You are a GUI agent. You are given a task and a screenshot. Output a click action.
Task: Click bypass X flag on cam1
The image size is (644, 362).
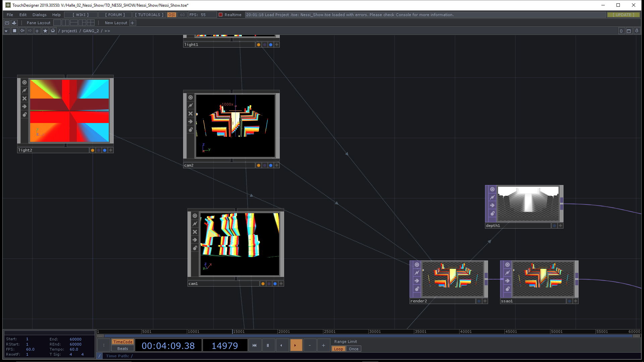tap(195, 232)
